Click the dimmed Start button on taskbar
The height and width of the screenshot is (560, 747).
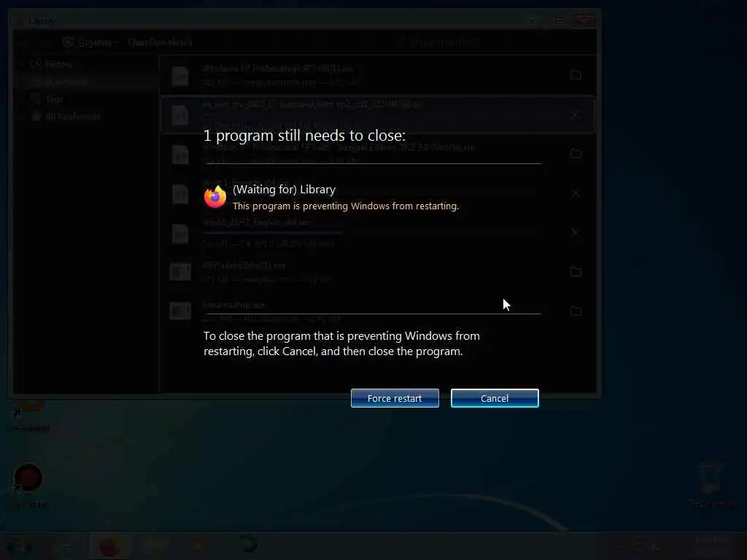point(18,546)
